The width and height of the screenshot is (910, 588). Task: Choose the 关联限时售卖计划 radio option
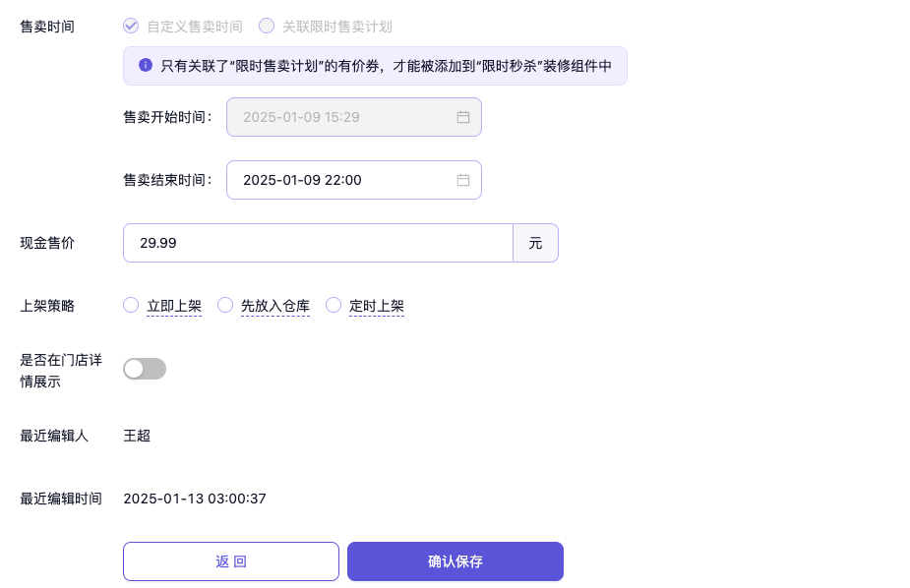pos(267,27)
